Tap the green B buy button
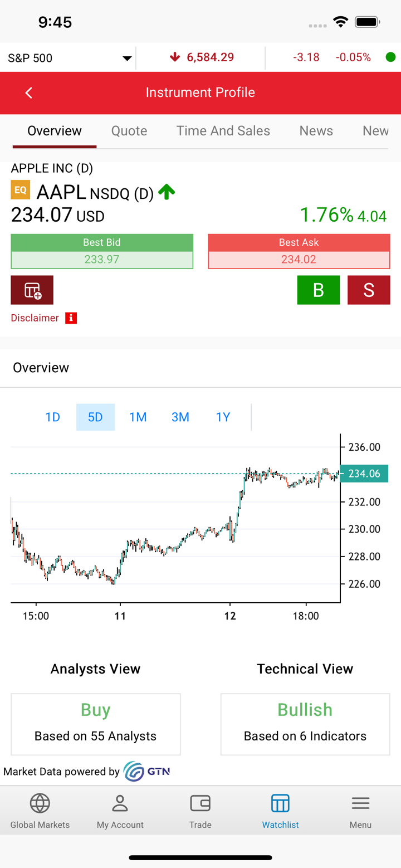Screen dimensions: 401x868 point(319,290)
